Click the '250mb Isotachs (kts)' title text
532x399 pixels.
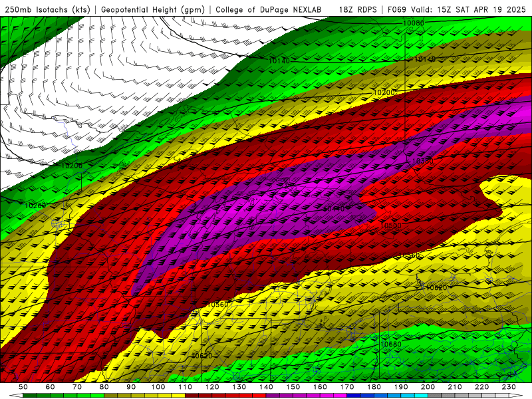pyautogui.click(x=47, y=9)
